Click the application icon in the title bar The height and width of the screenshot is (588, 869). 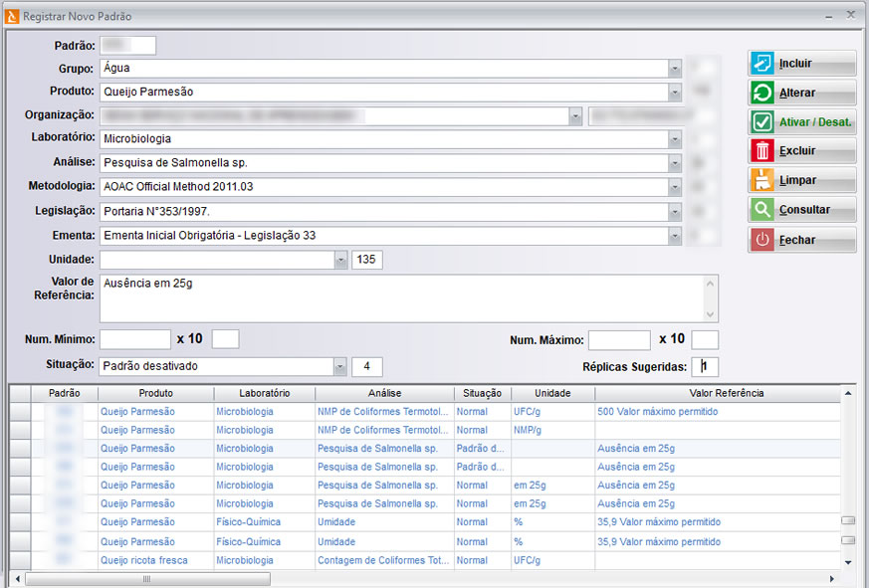click(12, 16)
